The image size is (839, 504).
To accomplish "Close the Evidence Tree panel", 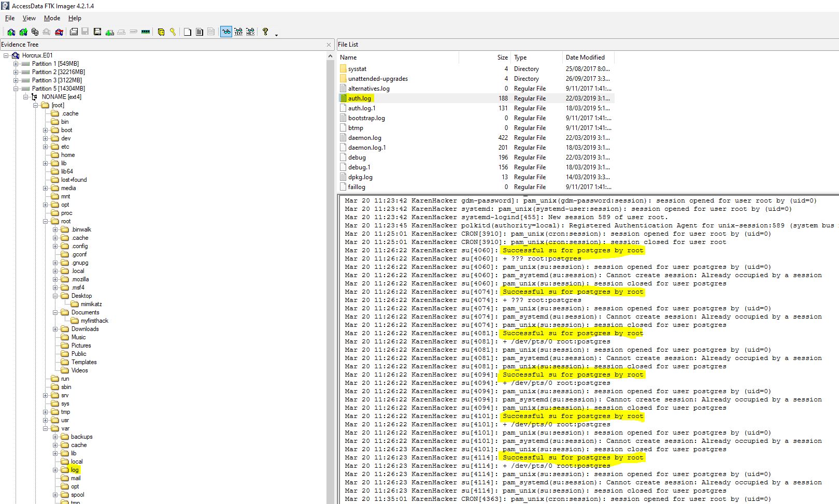I will pos(329,45).
